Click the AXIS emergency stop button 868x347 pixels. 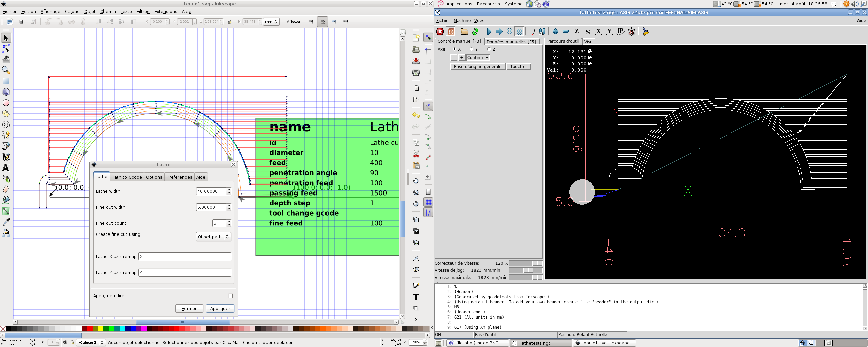440,32
